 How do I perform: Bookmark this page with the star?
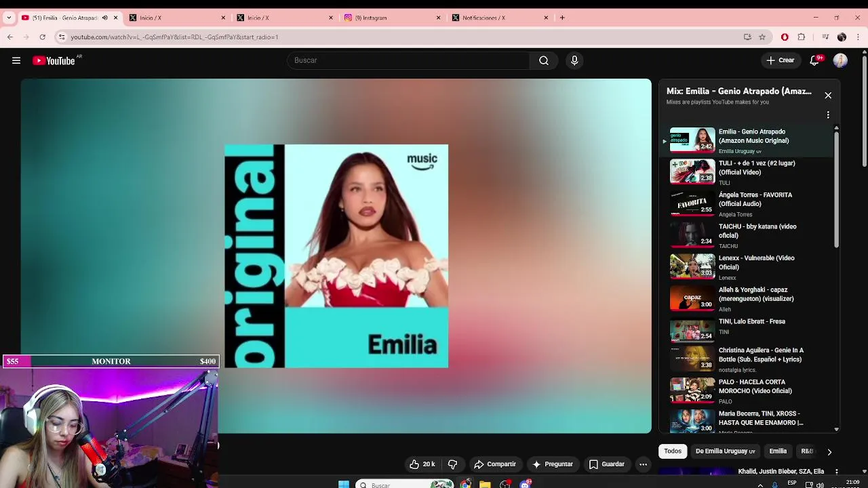pyautogui.click(x=762, y=37)
